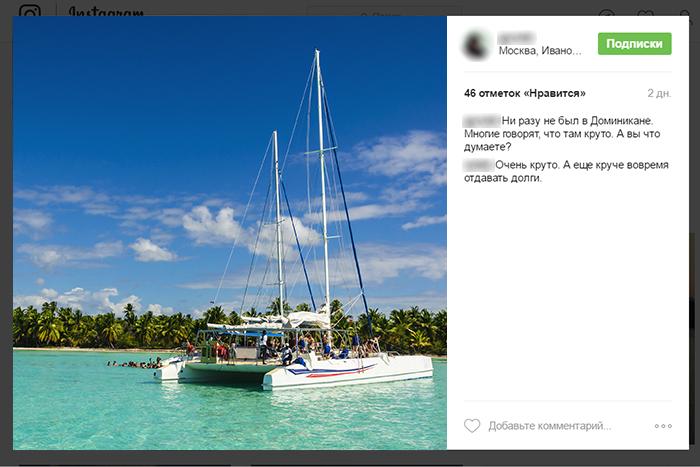Viewport: 700px width, 467px height.
Task: Click the 2 дн. post timestamp
Action: (x=659, y=93)
